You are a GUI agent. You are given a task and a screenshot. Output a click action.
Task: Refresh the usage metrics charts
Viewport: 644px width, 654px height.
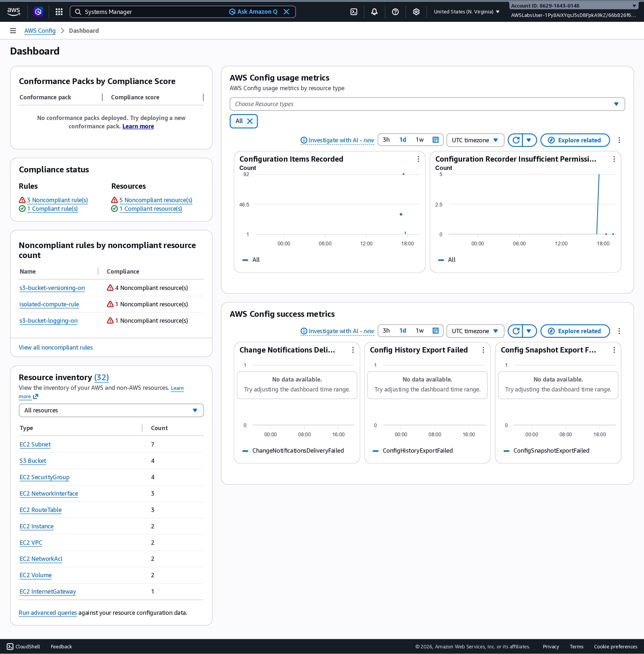516,140
